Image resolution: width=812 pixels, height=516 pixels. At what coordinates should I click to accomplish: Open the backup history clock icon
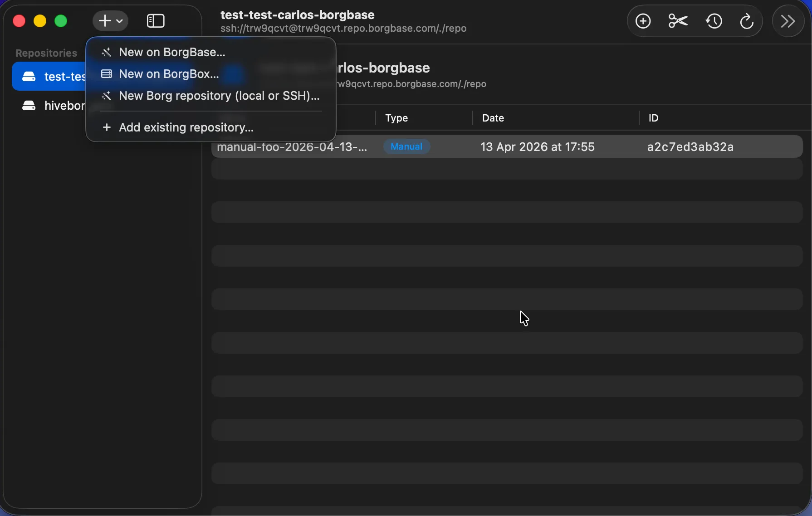(713, 21)
